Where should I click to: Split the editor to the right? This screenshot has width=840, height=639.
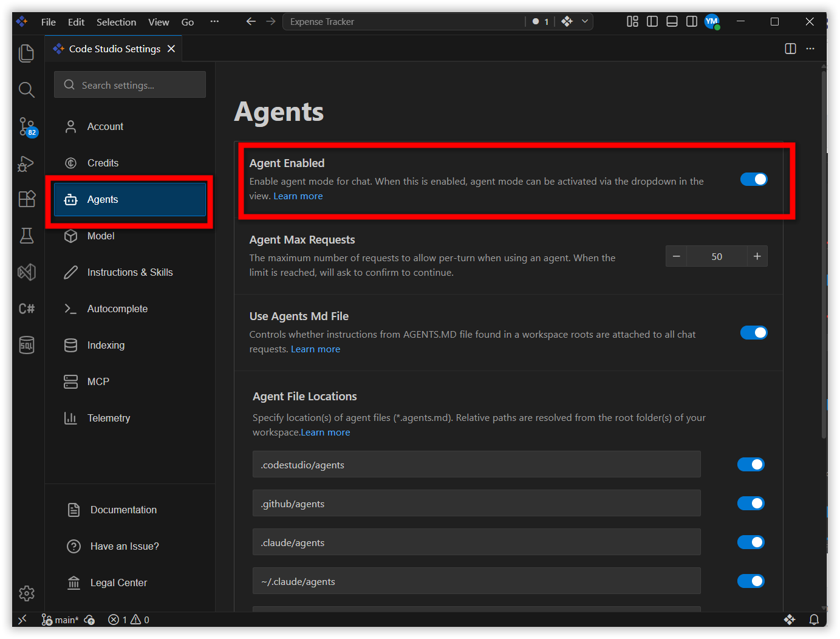[x=790, y=49]
